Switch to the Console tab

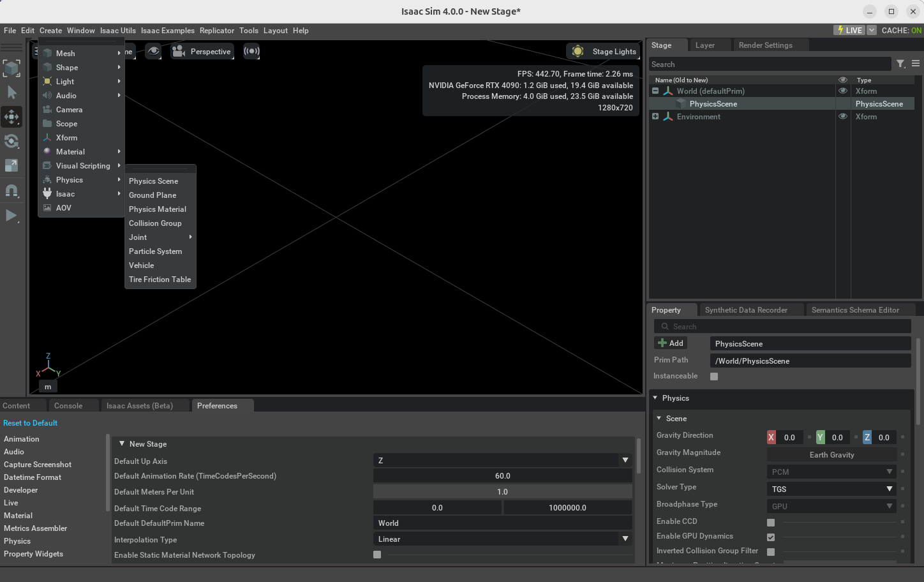click(x=68, y=406)
